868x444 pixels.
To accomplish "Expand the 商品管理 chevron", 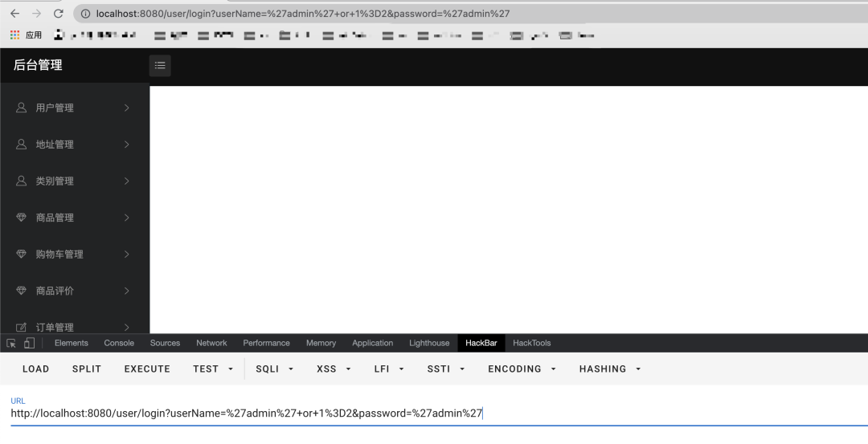I will point(127,218).
